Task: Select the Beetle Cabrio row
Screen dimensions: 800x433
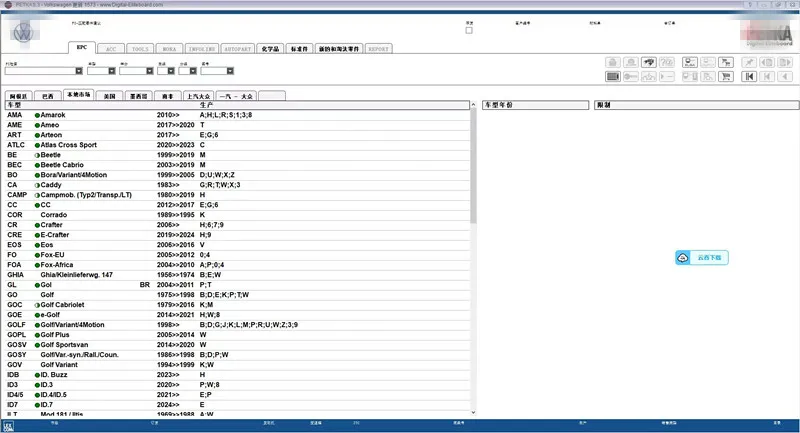Action: [237, 165]
